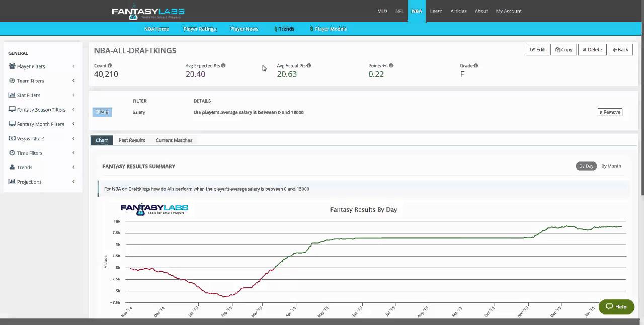Click the info icon beside Avg Actual Pts
Image resolution: width=644 pixels, height=325 pixels.
[x=309, y=65]
